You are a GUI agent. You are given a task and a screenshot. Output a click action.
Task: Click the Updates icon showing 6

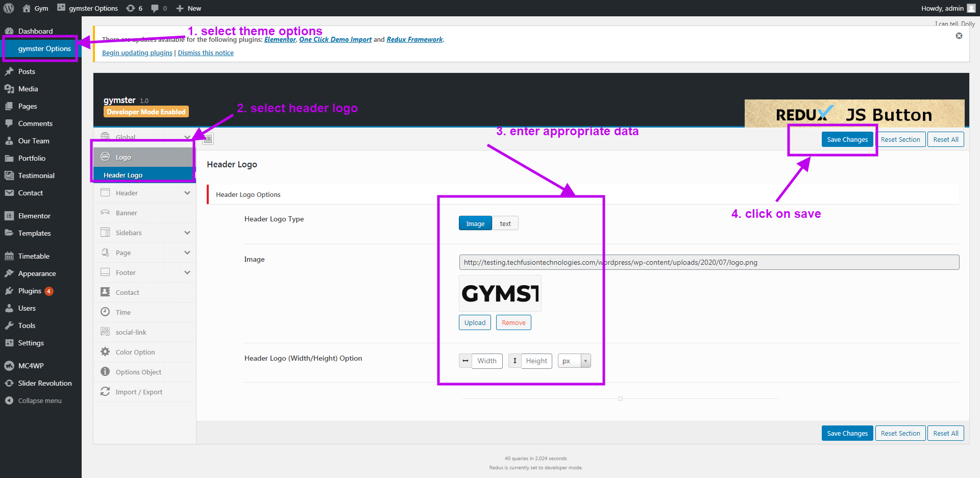click(134, 8)
